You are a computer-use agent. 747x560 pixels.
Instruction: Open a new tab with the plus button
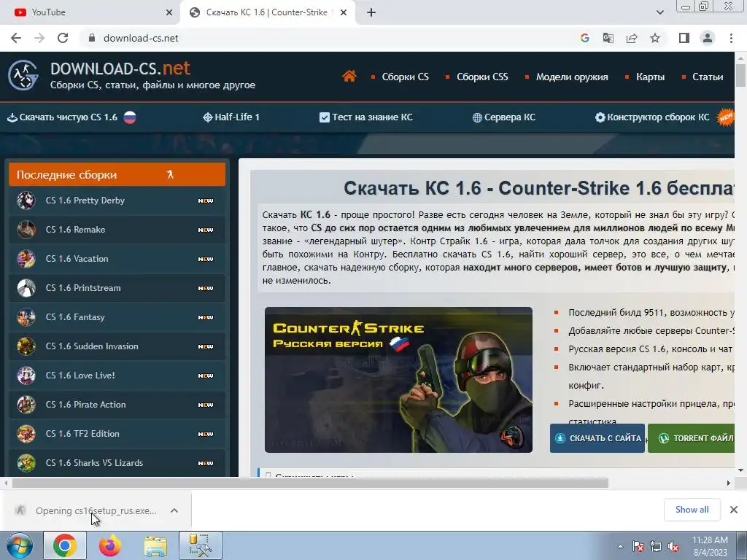pyautogui.click(x=371, y=12)
